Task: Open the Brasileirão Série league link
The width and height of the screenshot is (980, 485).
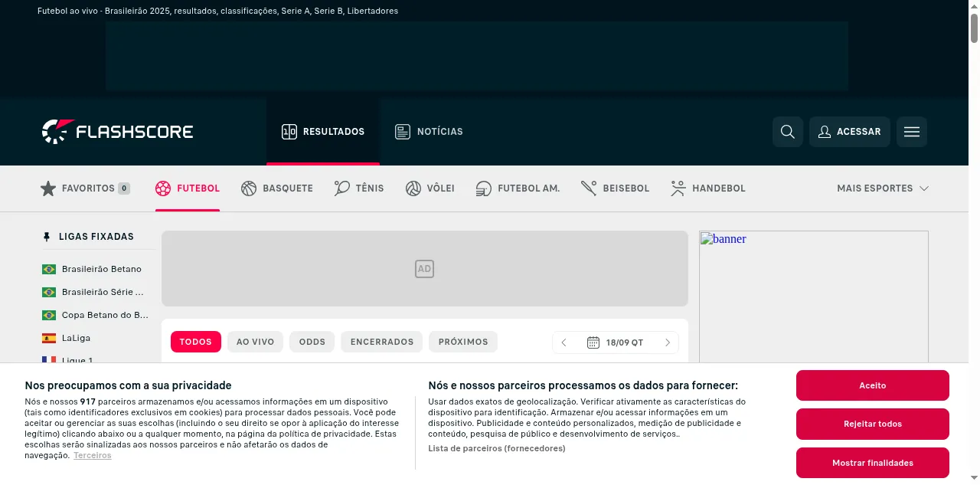Action: pyautogui.click(x=103, y=292)
